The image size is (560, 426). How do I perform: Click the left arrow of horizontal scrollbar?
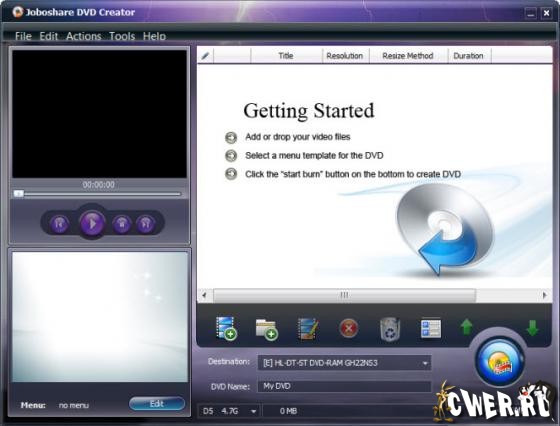click(x=204, y=295)
